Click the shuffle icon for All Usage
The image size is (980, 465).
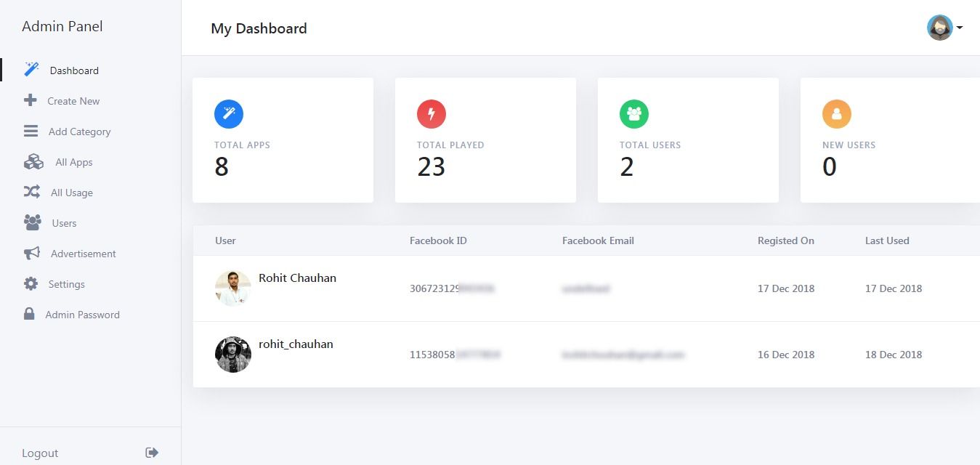tap(32, 192)
